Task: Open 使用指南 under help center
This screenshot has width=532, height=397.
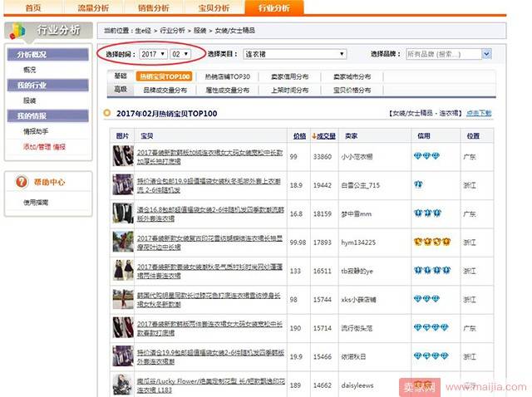Action: point(36,203)
